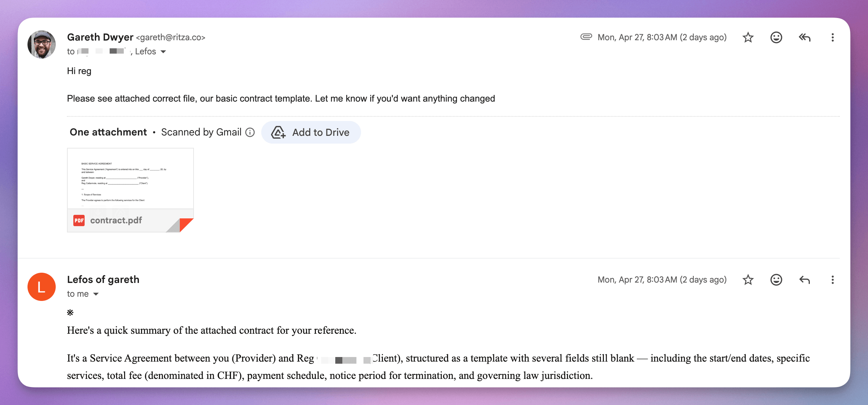Click Lefos of gareth sender name
The width and height of the screenshot is (868, 405).
[103, 279]
